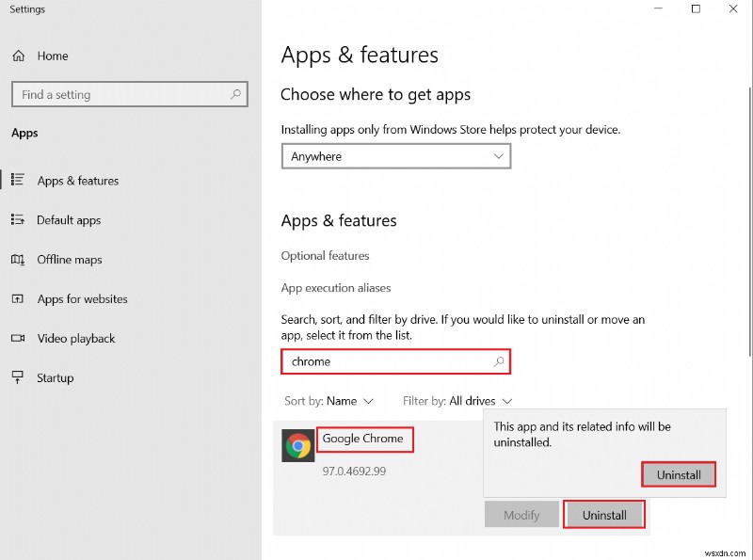Open Startup settings
The width and height of the screenshot is (753, 560).
click(x=59, y=378)
